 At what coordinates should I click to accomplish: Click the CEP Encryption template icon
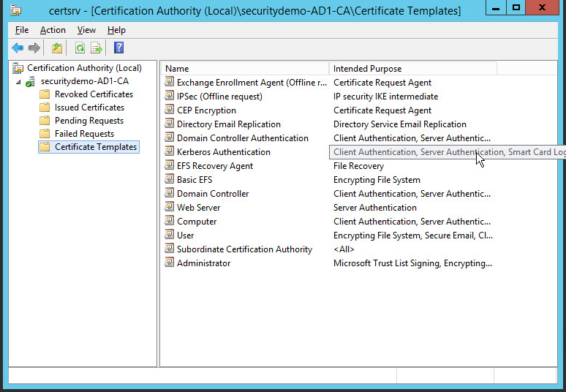pos(170,110)
